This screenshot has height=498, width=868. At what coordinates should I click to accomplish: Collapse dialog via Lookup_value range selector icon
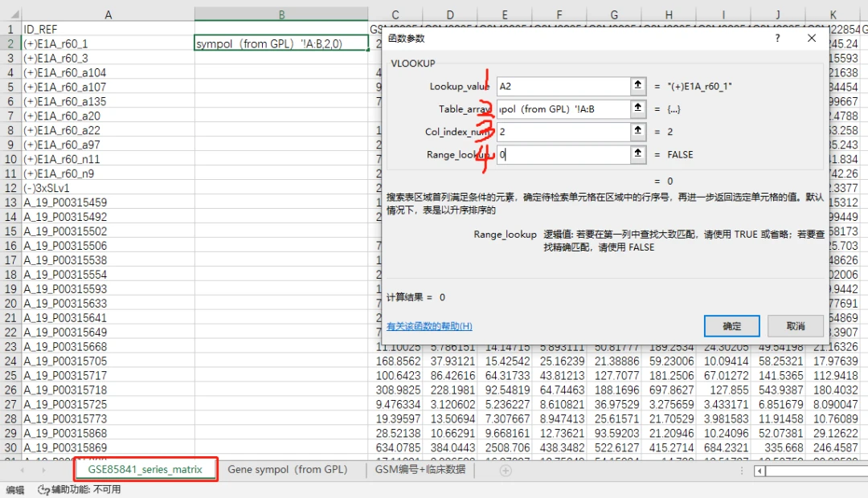(637, 86)
